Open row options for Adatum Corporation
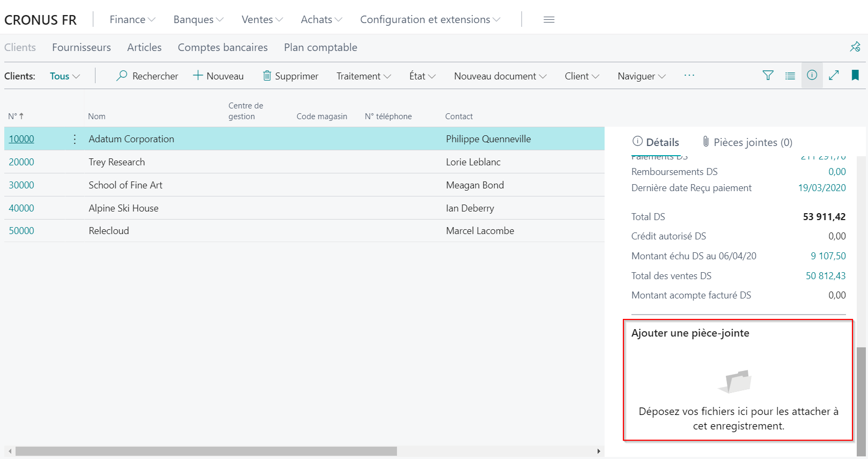 pyautogui.click(x=75, y=139)
